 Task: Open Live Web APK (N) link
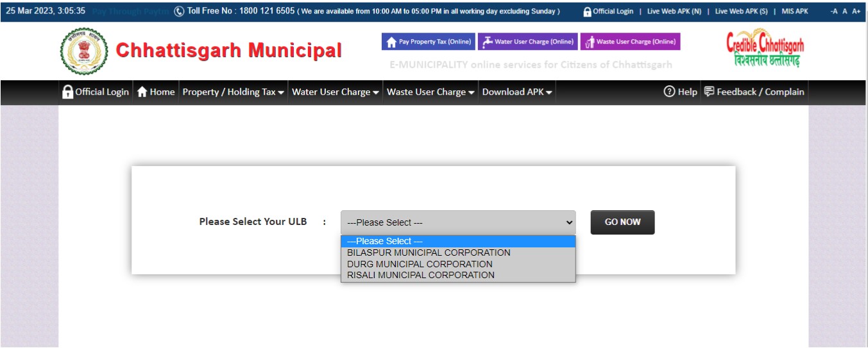[x=674, y=12]
